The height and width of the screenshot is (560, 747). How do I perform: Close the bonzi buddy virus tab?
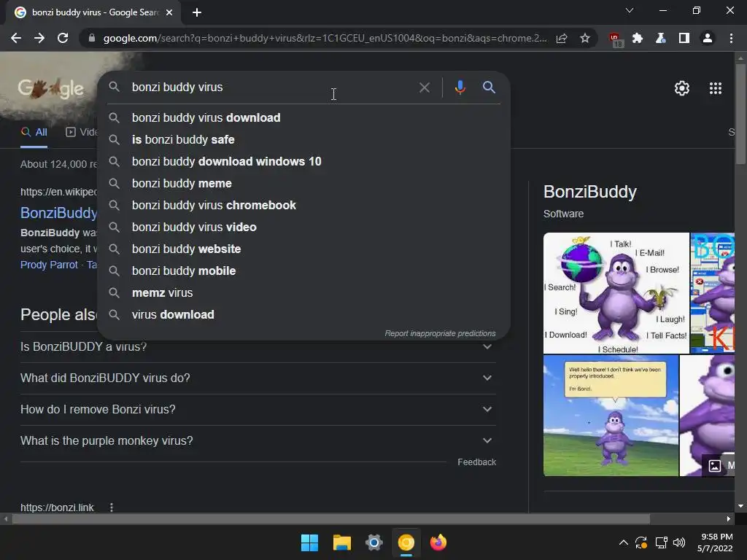pyautogui.click(x=169, y=12)
